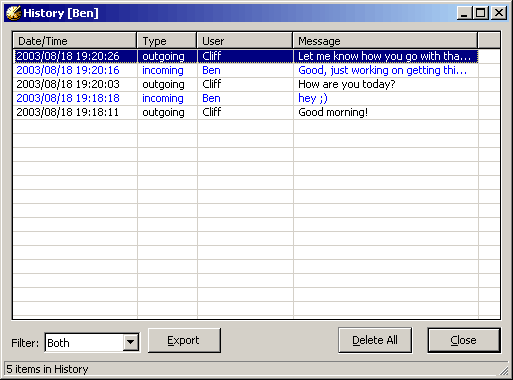The width and height of the screenshot is (513, 380).
Task: Sort by the Message column header
Action: click(x=385, y=41)
